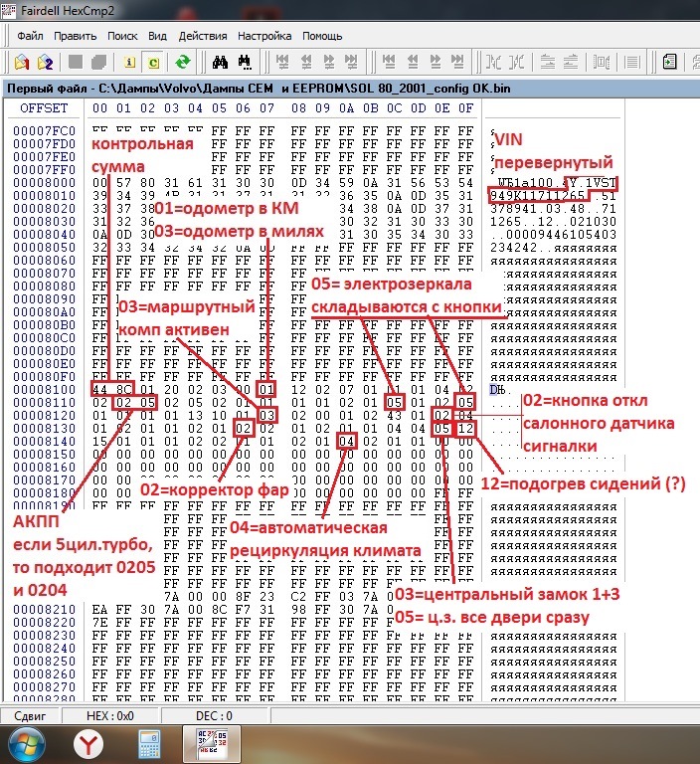Click the 'HEX : 0x0' status field

(x=110, y=716)
